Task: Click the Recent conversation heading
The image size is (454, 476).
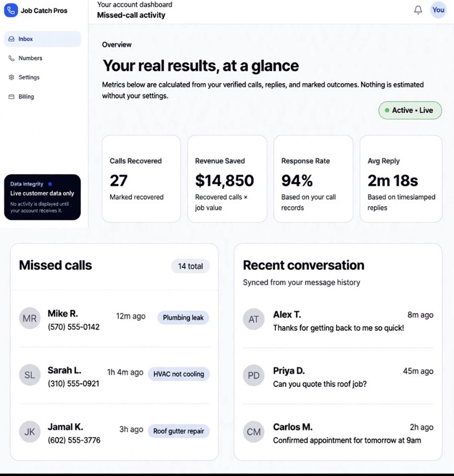Action: 303,265
